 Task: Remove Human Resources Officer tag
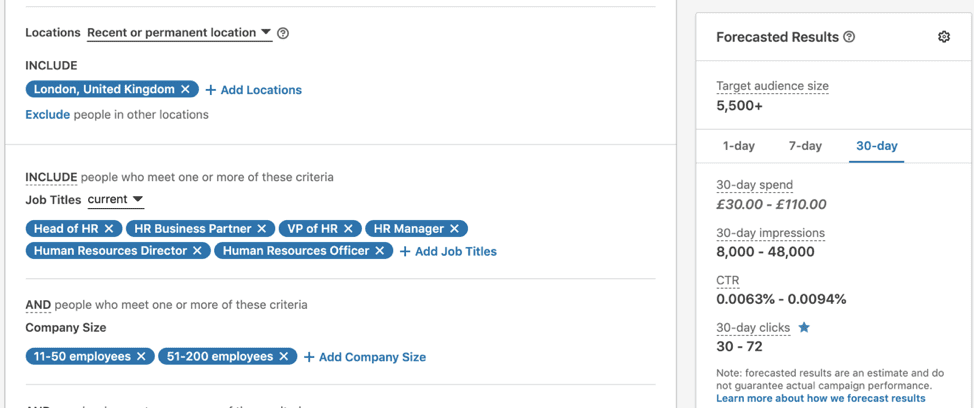(380, 251)
